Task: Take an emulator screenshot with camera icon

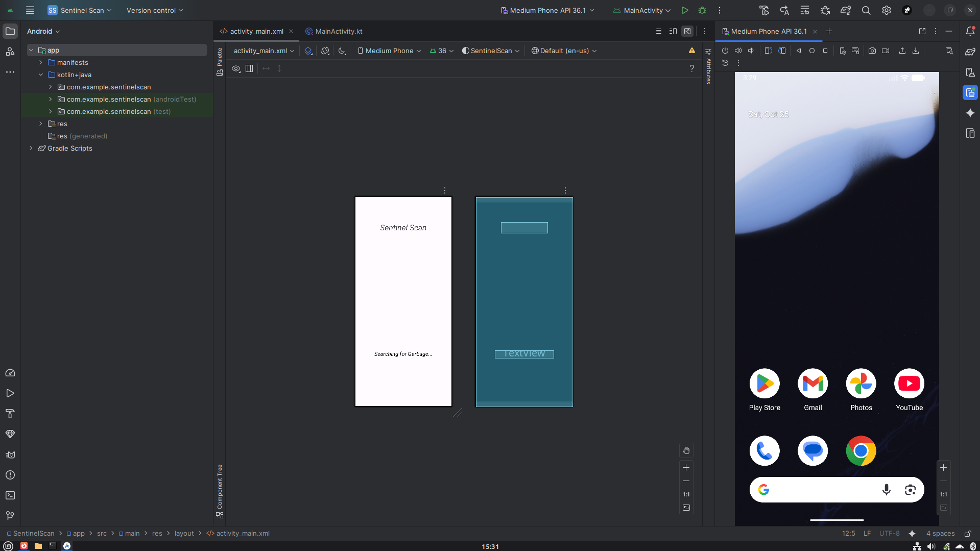Action: tap(872, 51)
